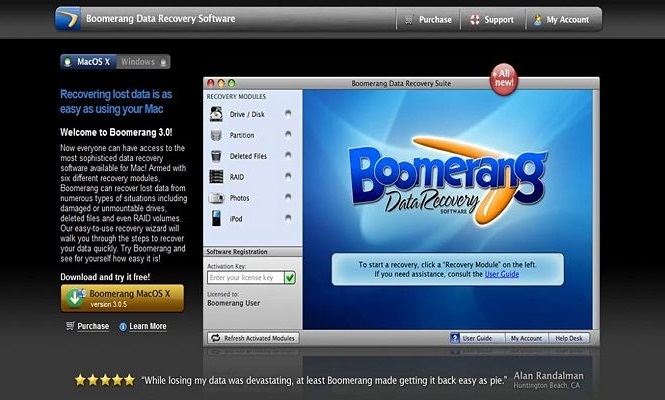Click the Boomerang Data Recovery Software header title
665x400 pixels.
pos(160,19)
